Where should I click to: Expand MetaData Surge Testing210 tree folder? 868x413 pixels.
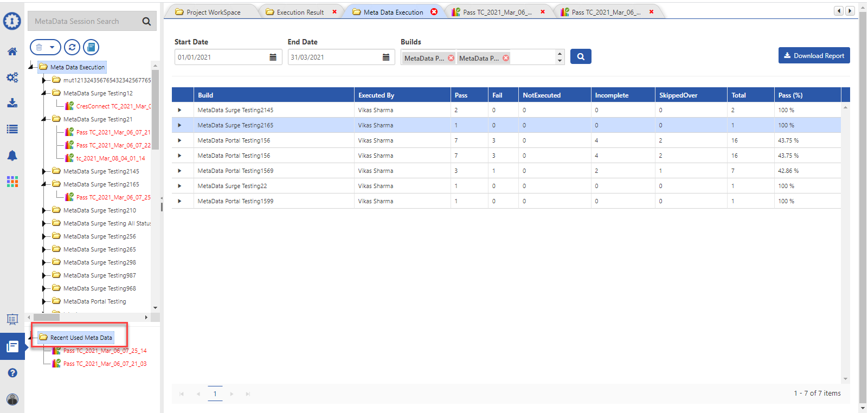pyautogui.click(x=44, y=210)
